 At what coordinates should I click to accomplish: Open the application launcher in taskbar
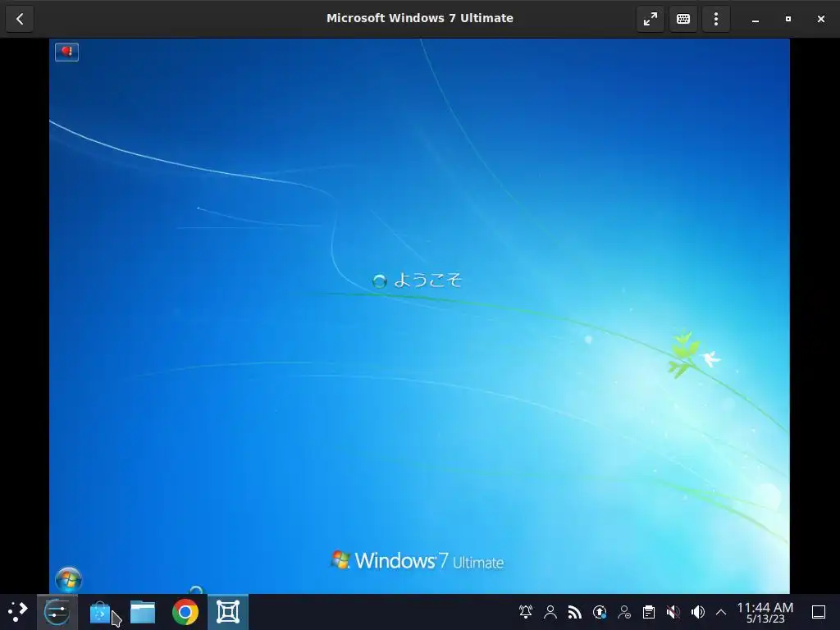point(17,612)
